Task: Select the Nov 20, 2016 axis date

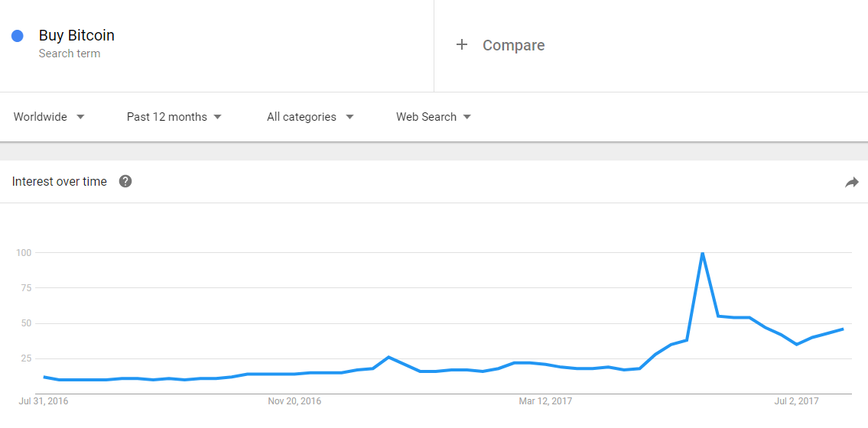Action: point(294,400)
